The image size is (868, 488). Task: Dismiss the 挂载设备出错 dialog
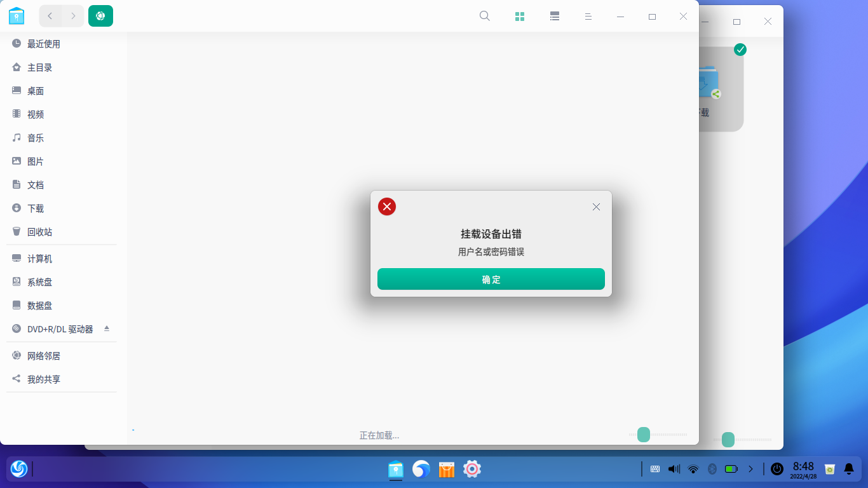(595, 207)
